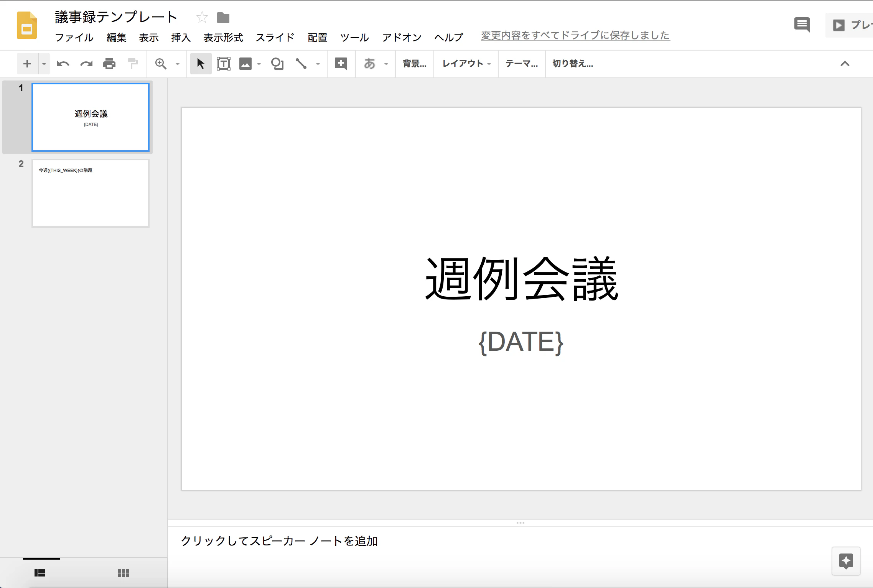Add a comment from toolbar
The width and height of the screenshot is (873, 588).
341,64
